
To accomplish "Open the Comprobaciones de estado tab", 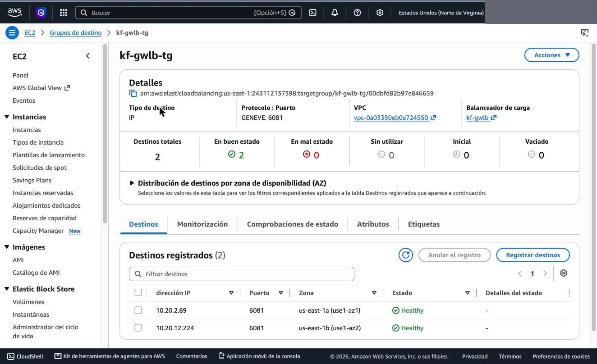I will point(293,224).
